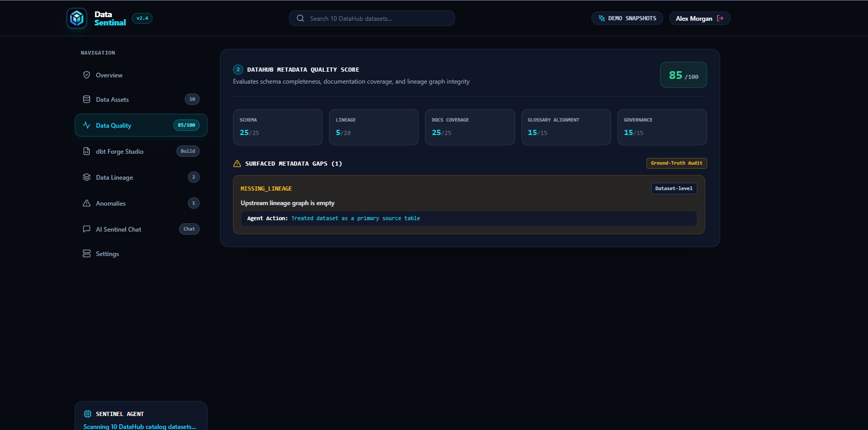Open Demo Snapshots
The height and width of the screenshot is (430, 868).
(627, 18)
